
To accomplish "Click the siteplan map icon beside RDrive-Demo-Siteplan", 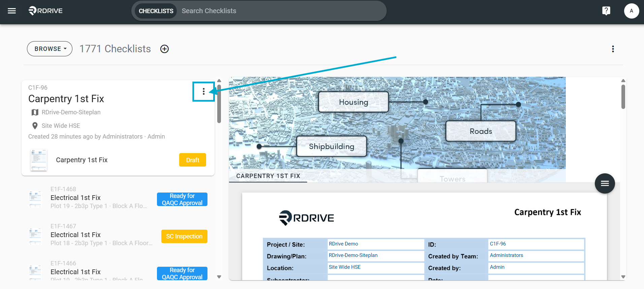I will [x=35, y=112].
